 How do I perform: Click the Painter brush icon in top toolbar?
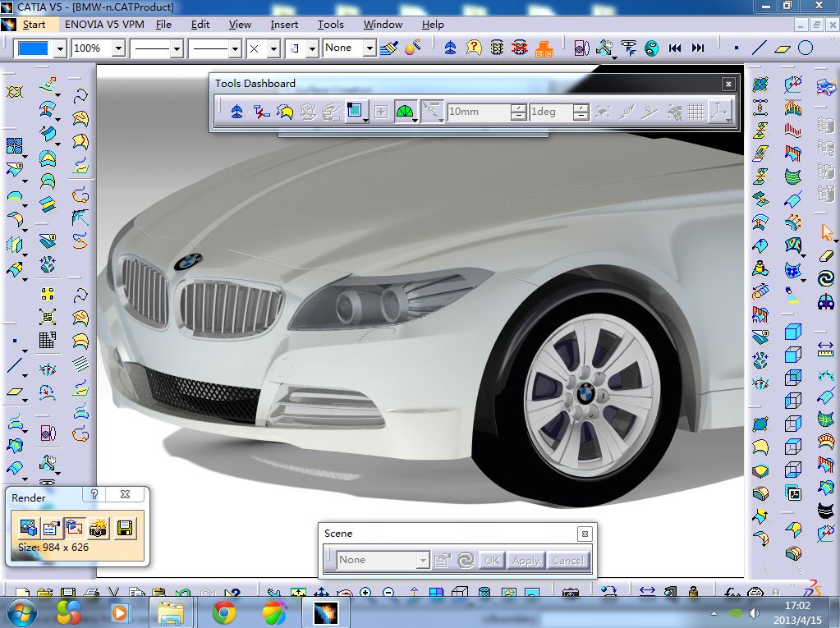tap(389, 48)
